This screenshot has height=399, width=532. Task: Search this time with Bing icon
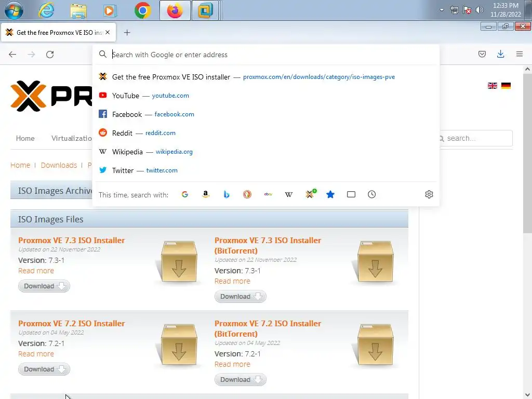coord(227,194)
